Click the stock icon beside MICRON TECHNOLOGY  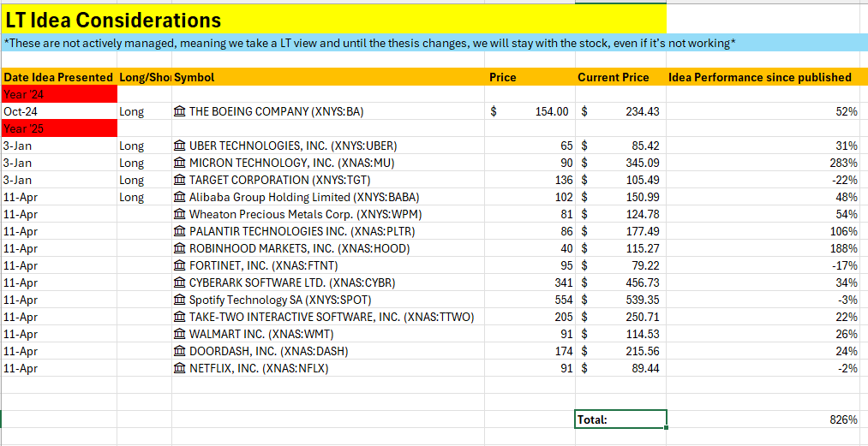coord(180,164)
